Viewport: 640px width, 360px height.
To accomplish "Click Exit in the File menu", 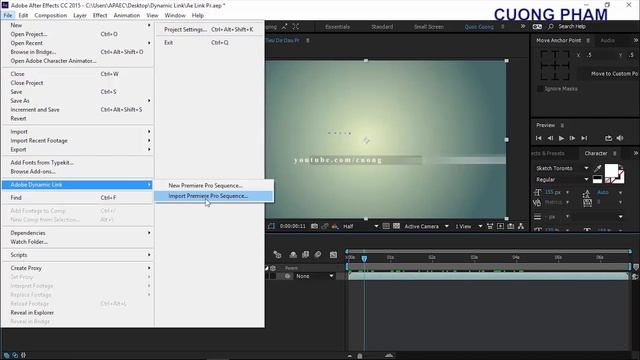I will click(209, 42).
